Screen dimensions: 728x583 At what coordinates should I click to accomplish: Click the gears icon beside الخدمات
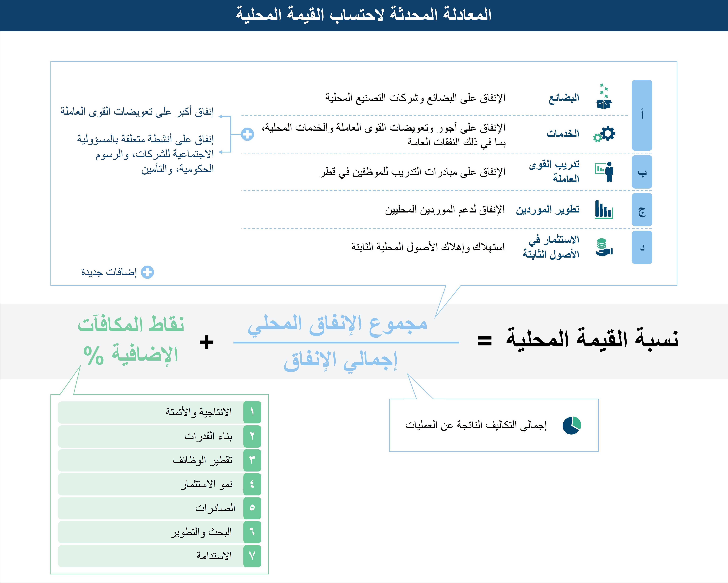point(604,134)
